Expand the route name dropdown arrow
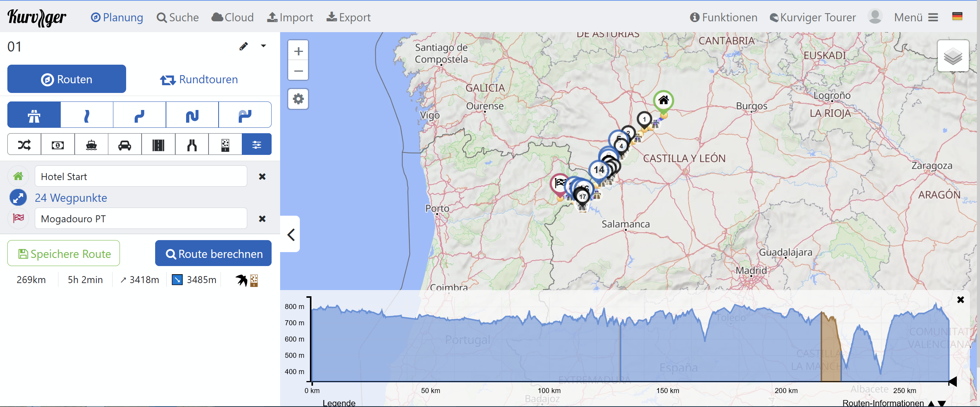The width and height of the screenshot is (980, 407). tap(263, 46)
